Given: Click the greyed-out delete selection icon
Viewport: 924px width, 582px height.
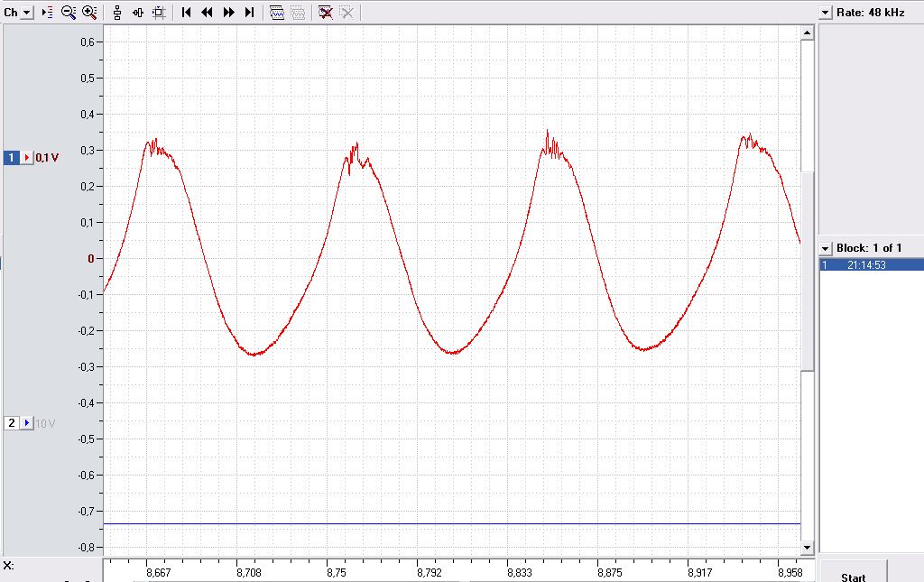Looking at the screenshot, I should pos(347,13).
